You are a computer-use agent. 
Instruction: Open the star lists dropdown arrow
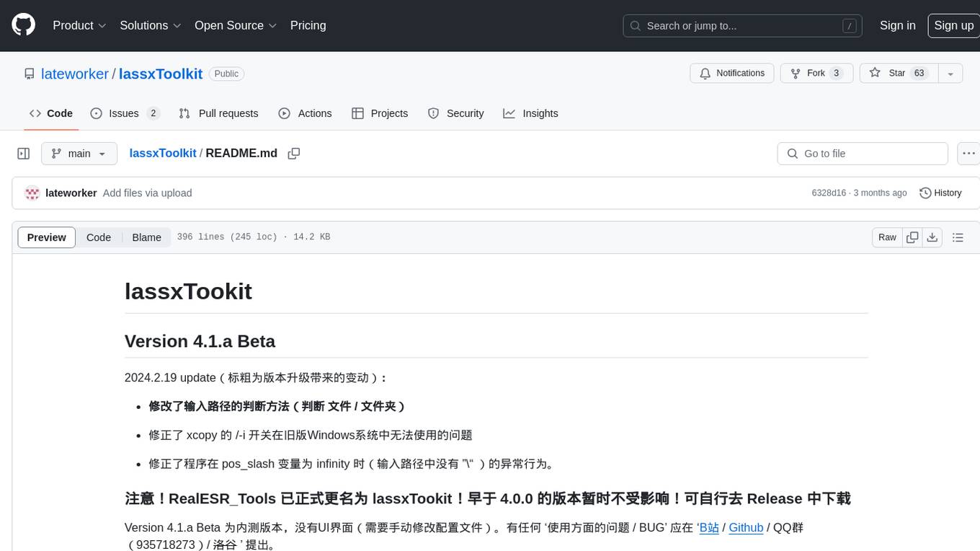950,74
